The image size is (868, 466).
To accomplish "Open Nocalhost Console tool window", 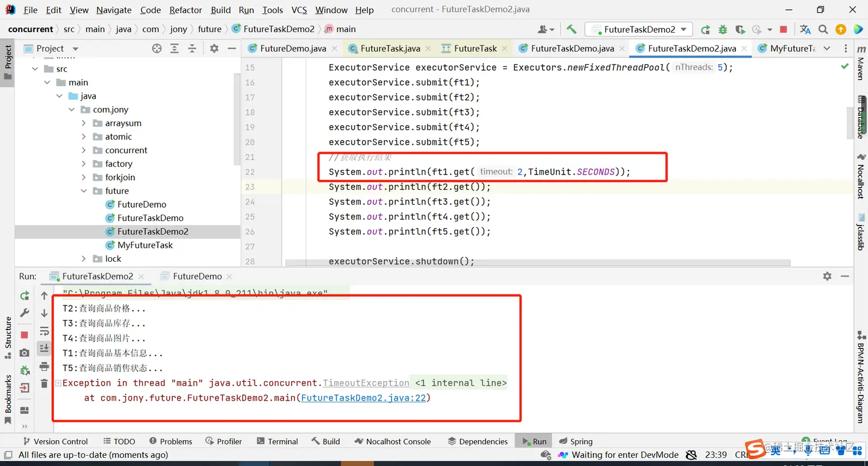I will [x=393, y=441].
